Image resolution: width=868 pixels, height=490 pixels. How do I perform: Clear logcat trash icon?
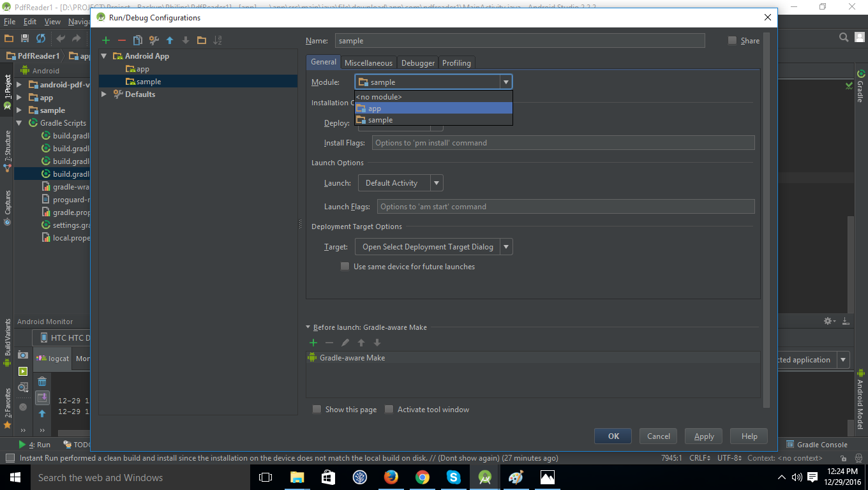42,382
